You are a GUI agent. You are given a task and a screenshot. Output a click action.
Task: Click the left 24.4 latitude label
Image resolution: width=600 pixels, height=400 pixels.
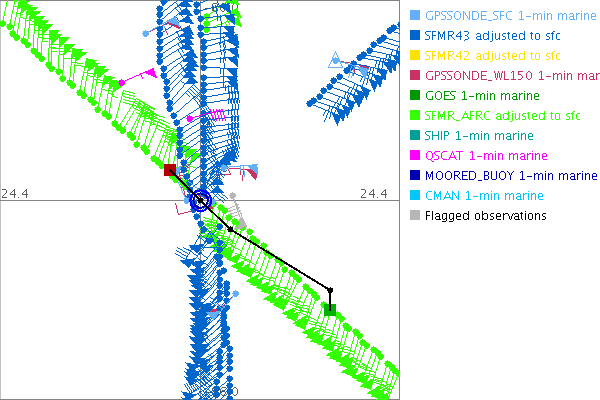coord(14,193)
